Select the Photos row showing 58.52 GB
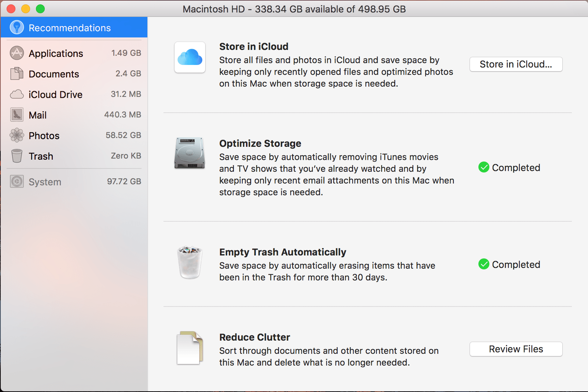 click(73, 135)
